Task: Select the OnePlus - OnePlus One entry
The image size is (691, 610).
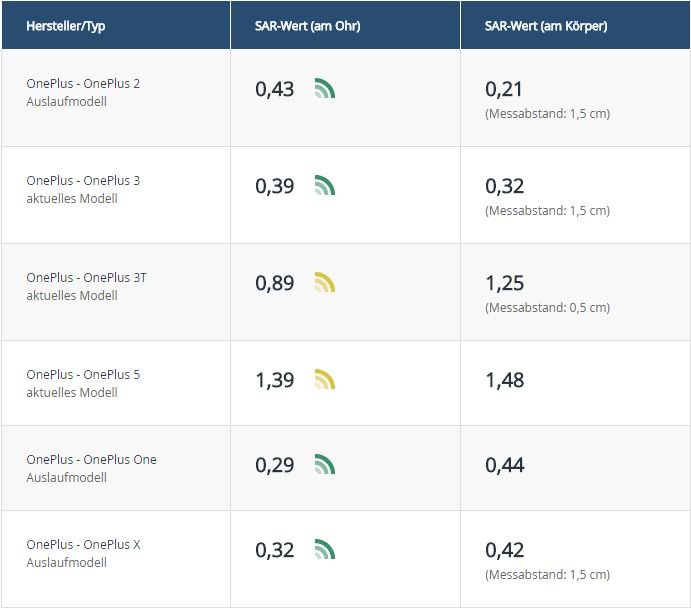Action: click(x=92, y=459)
